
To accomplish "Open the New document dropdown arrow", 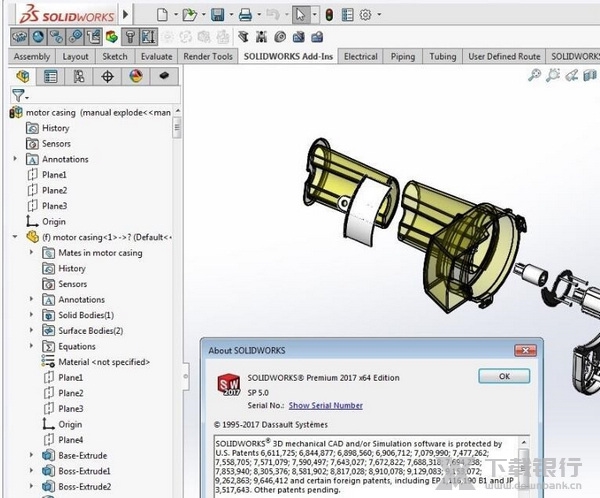I will [x=176, y=15].
